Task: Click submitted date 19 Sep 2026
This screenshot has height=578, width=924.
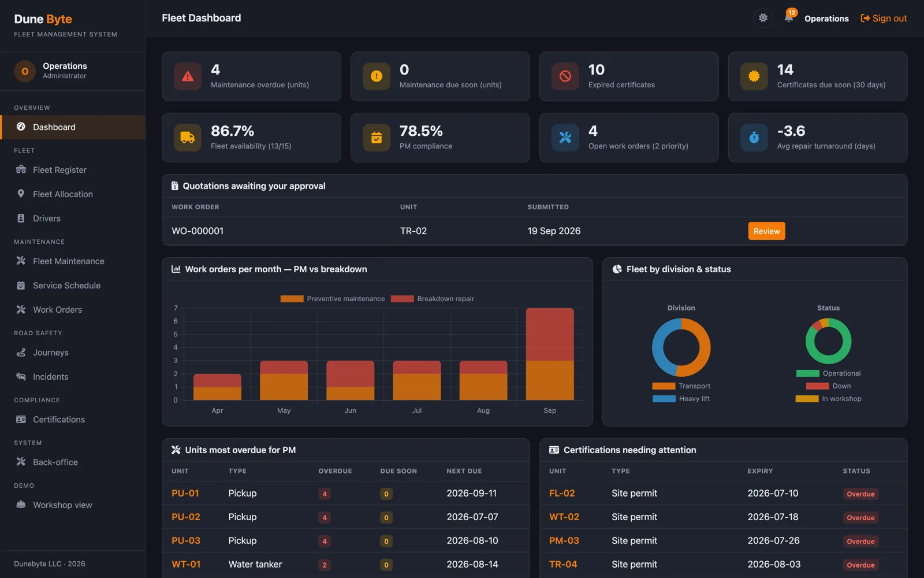Action: [x=554, y=231]
